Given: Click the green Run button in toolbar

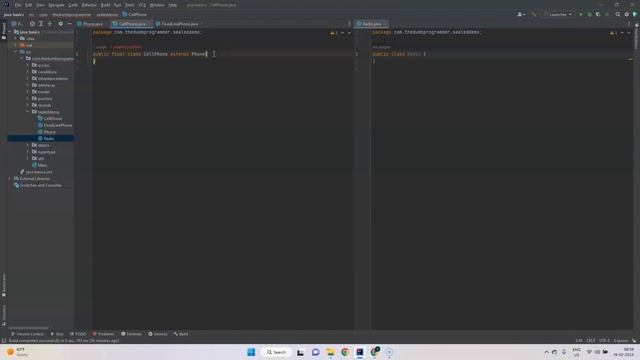Looking at the screenshot, I should [581, 14].
